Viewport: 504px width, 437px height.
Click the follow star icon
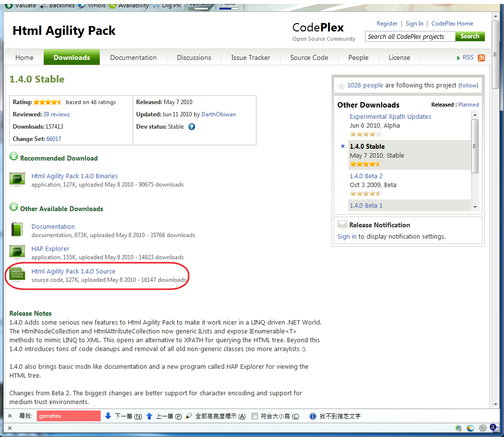341,85
